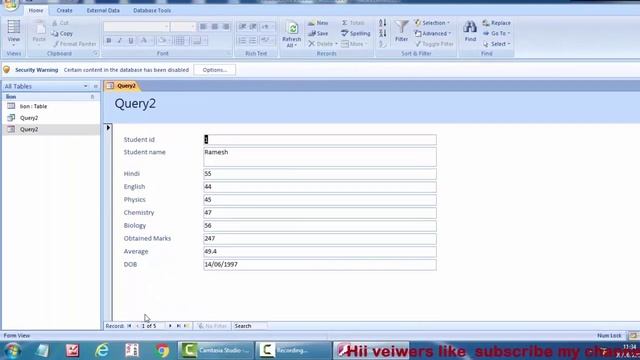Viewport: 640px width, 360px height.
Task: Toggle Bold formatting
Action: [x=109, y=40]
